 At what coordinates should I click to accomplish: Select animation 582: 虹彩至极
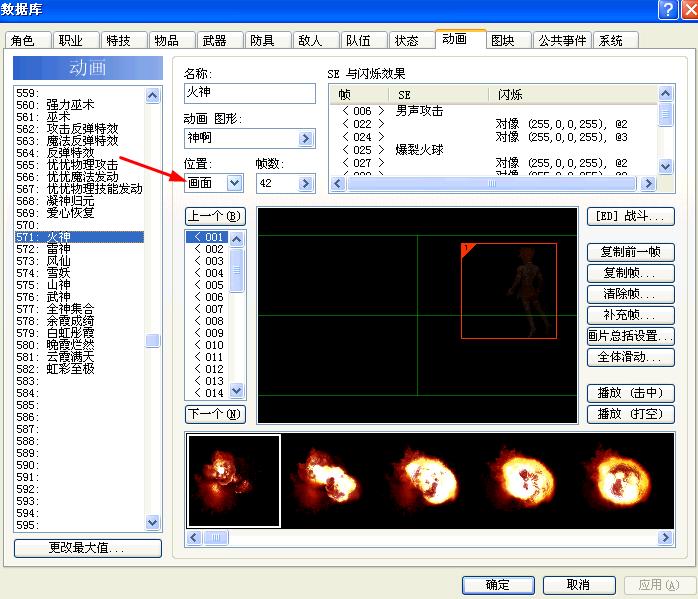pos(79,369)
